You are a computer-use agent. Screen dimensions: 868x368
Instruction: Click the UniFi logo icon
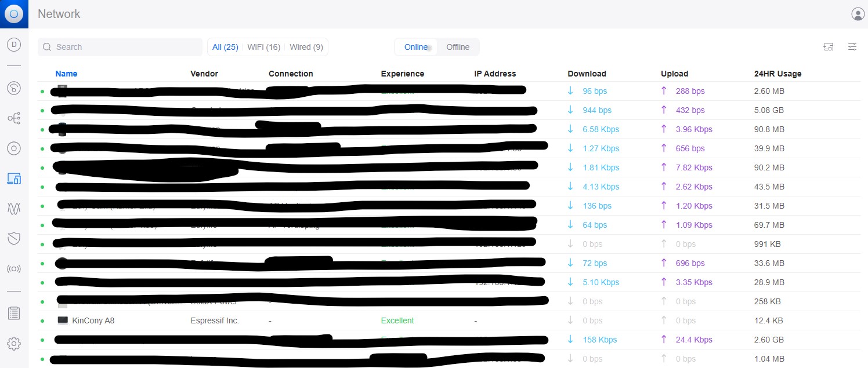point(14,14)
